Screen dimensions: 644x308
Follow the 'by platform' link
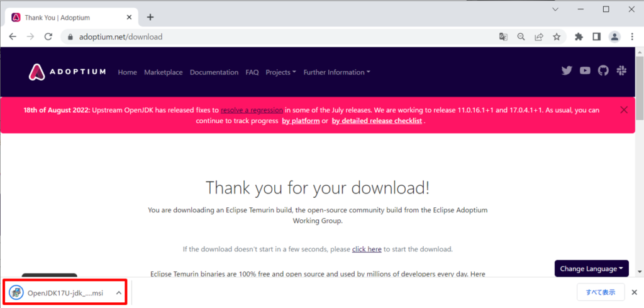pos(301,121)
